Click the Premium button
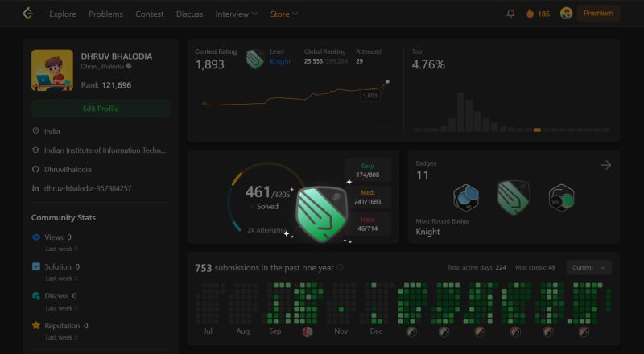 [598, 13]
